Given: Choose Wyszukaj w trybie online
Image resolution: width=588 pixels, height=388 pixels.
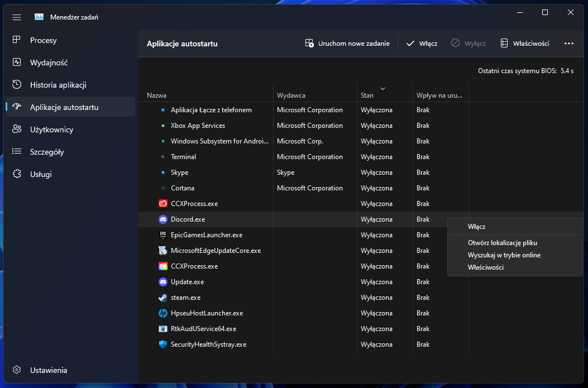Looking at the screenshot, I should click(515, 255).
